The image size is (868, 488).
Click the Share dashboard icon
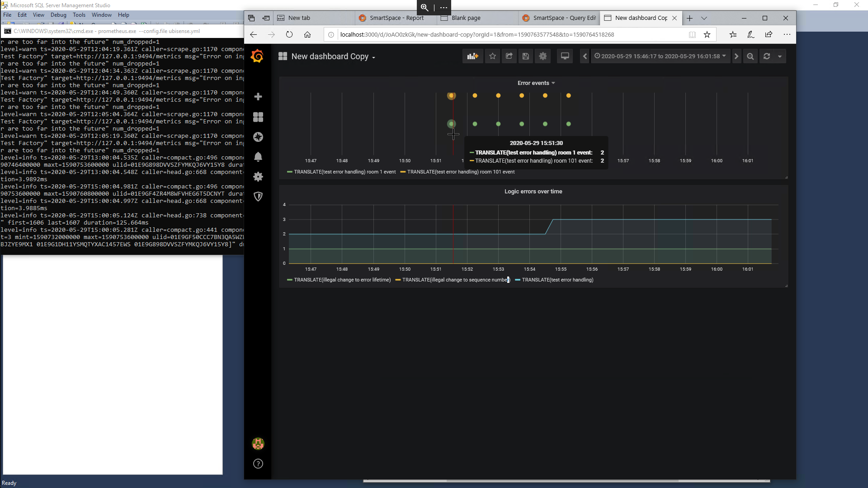click(x=509, y=56)
